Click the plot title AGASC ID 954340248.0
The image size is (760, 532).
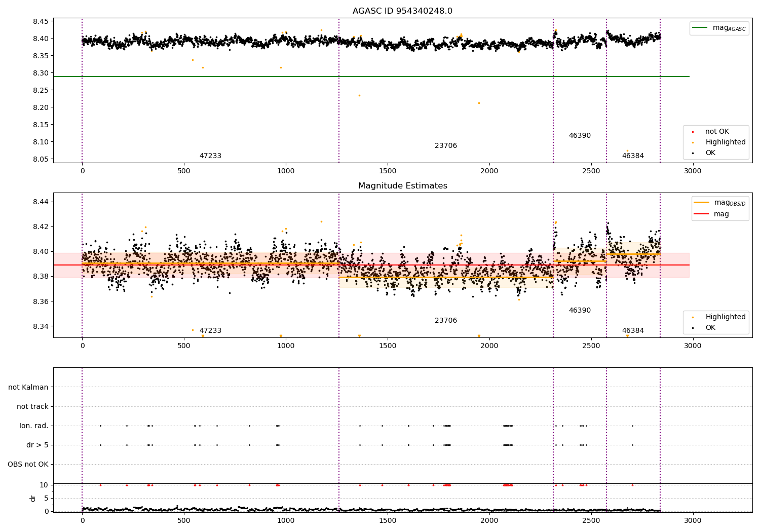pyautogui.click(x=402, y=11)
